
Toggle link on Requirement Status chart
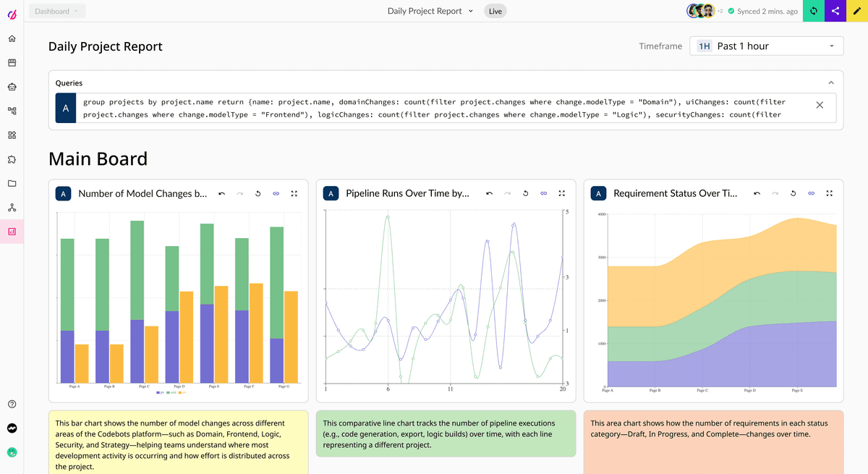click(x=811, y=193)
